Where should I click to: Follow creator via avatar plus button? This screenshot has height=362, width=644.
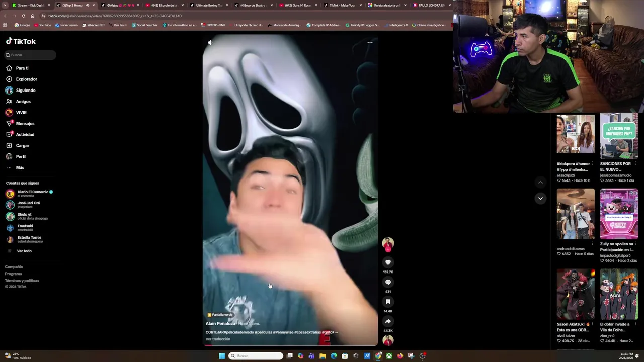pos(388,249)
